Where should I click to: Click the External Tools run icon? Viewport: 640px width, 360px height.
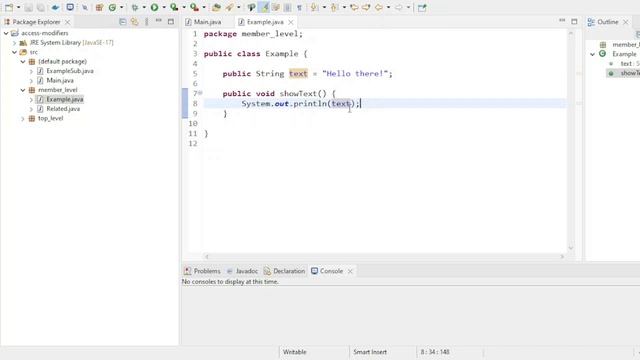click(194, 7)
